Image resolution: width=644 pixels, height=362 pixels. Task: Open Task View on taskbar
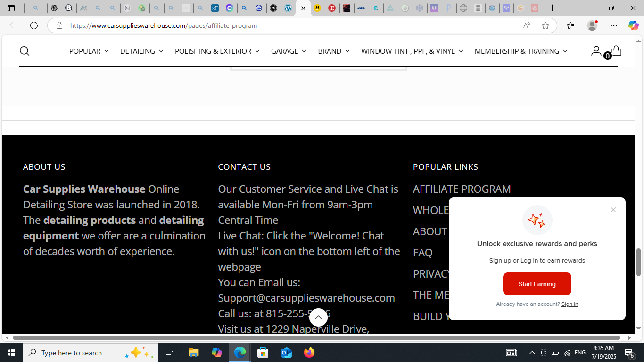tap(170, 353)
